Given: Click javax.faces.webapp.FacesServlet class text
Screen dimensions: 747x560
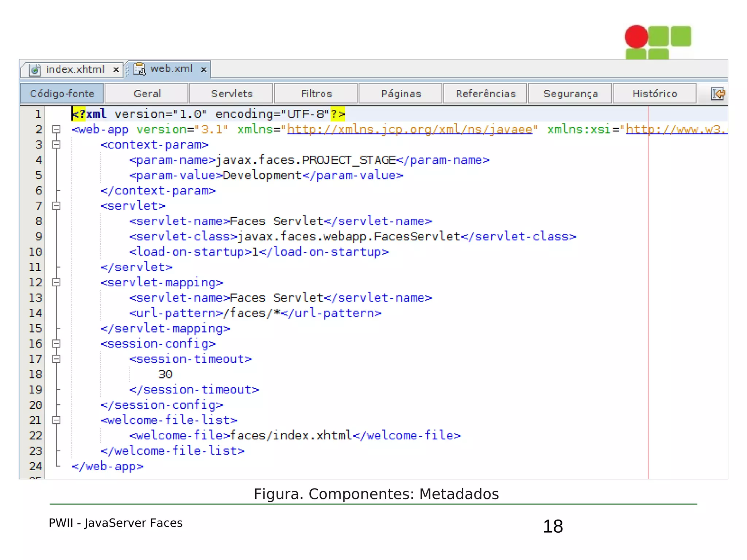Looking at the screenshot, I should click(349, 237).
